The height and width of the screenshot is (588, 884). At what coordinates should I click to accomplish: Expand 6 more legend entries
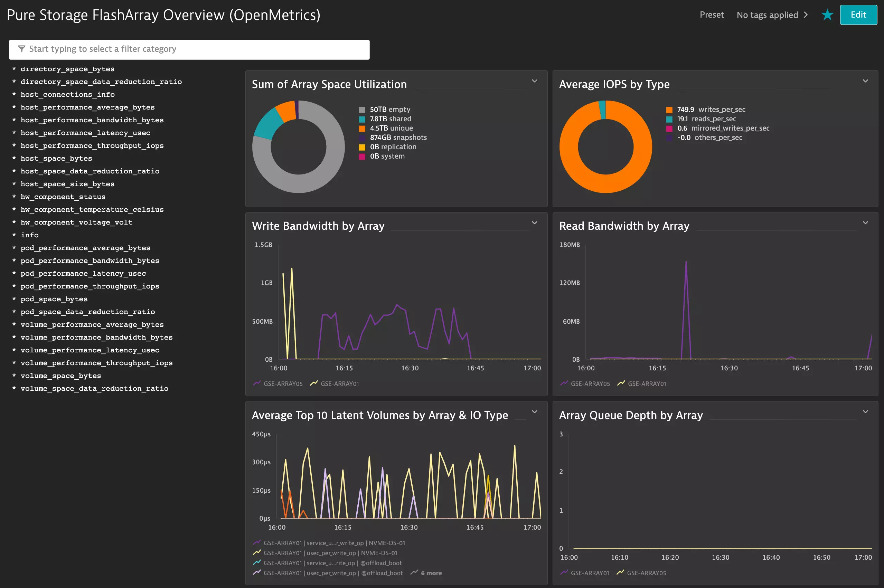[431, 572]
